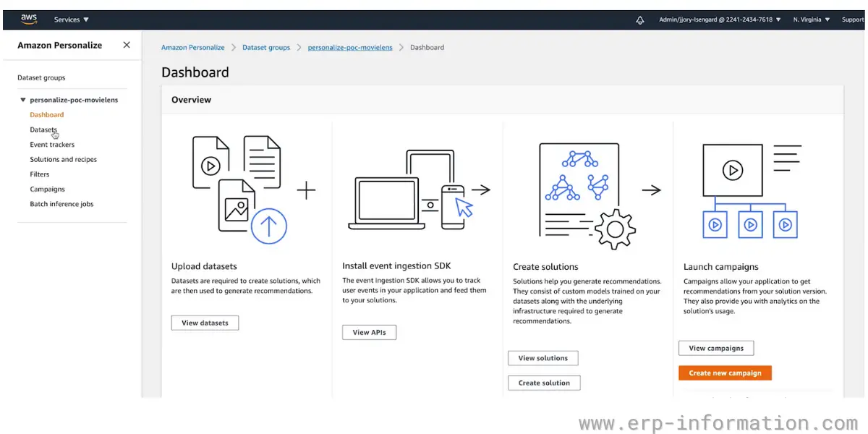Open Datasets in the sidebar
This screenshot has width=868, height=434.
(x=43, y=130)
